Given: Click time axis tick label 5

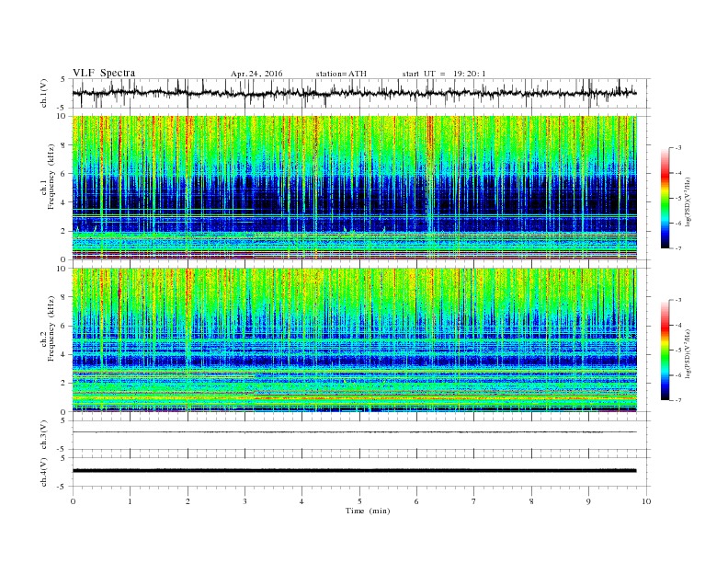Looking at the screenshot, I should click(x=359, y=501).
